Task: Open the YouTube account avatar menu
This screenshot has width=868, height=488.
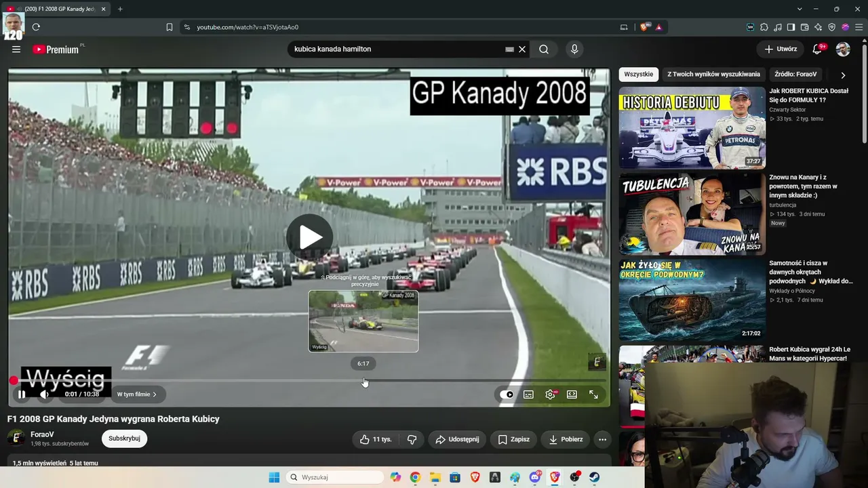Action: [x=843, y=49]
